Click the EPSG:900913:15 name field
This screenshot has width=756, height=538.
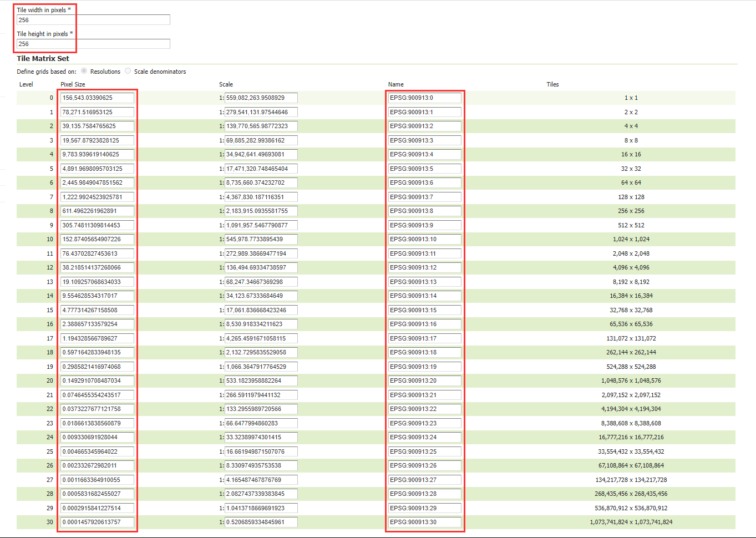pyautogui.click(x=424, y=309)
